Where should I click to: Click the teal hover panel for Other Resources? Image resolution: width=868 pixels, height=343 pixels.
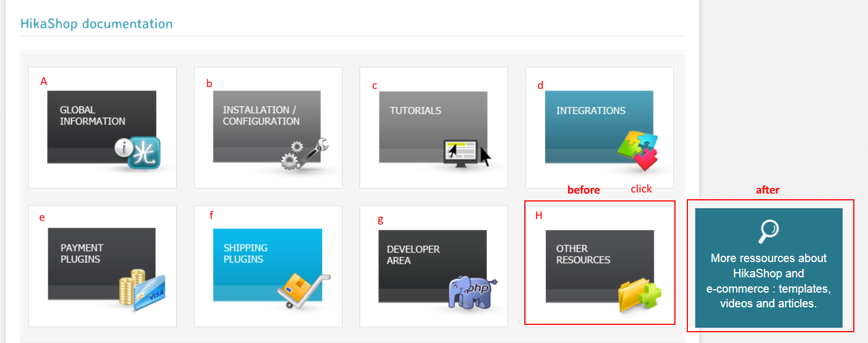tap(769, 268)
